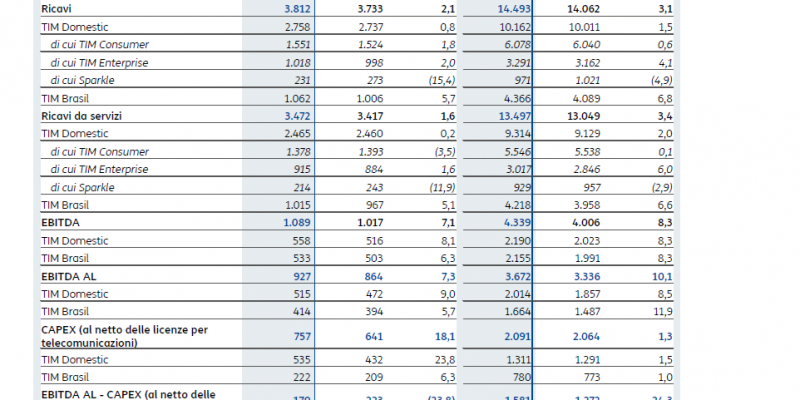Click the TIM Domestic revenue figure 2.758
Image resolution: width=800 pixels, height=400 pixels.
(297, 27)
